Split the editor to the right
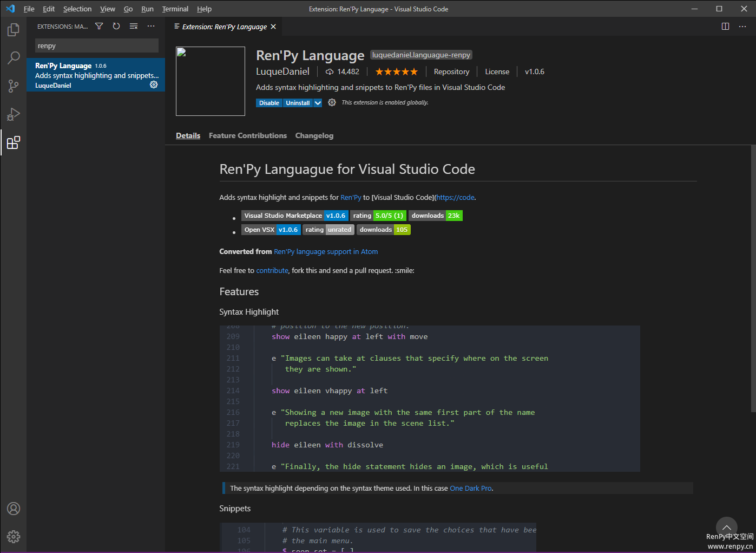Screen dimensions: 756x553 click(x=726, y=27)
